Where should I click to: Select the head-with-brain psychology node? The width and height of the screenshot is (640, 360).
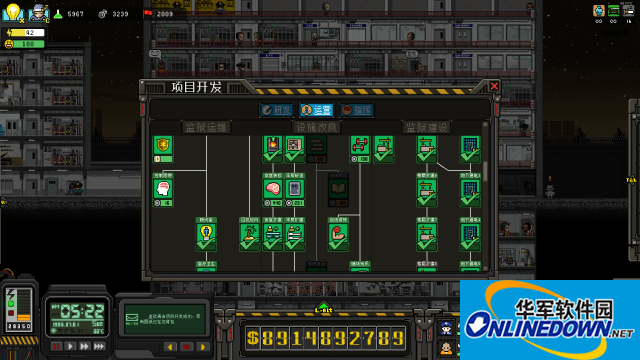163,190
